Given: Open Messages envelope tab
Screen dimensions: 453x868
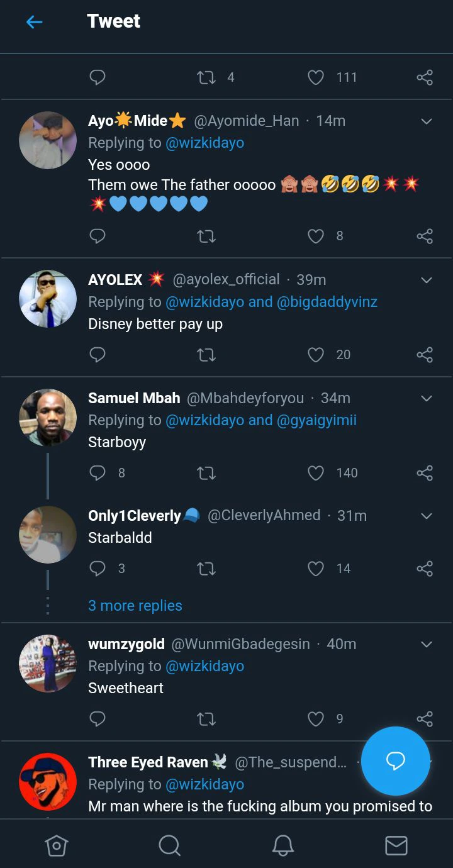Looking at the screenshot, I should coord(396,845).
